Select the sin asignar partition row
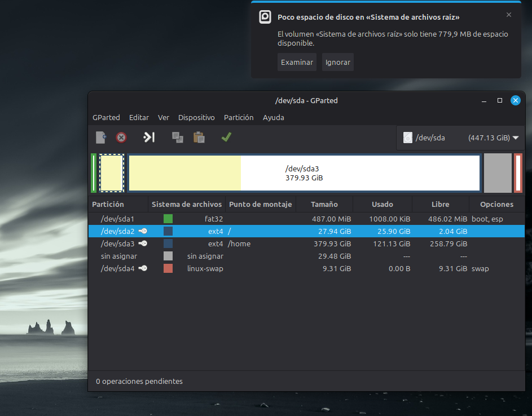 click(305, 256)
